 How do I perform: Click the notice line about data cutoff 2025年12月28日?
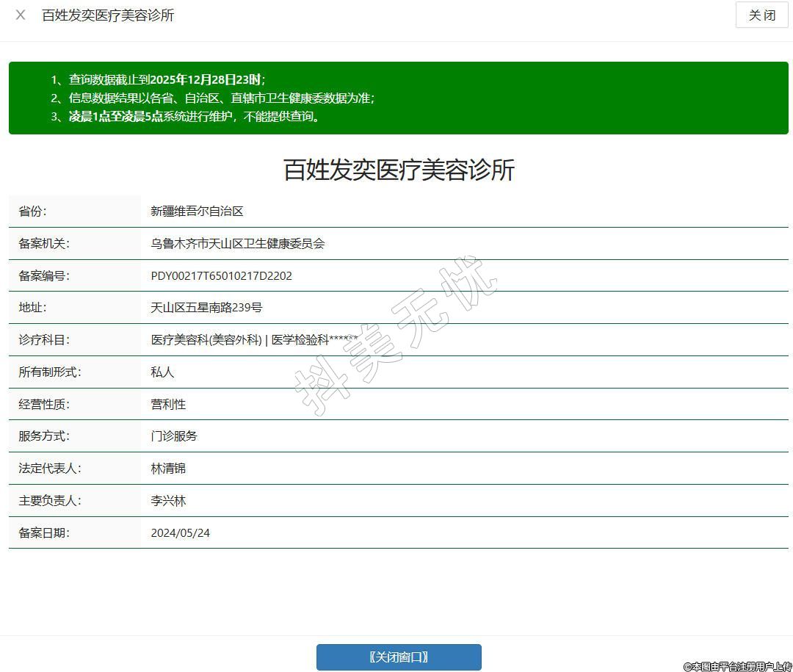(167, 79)
